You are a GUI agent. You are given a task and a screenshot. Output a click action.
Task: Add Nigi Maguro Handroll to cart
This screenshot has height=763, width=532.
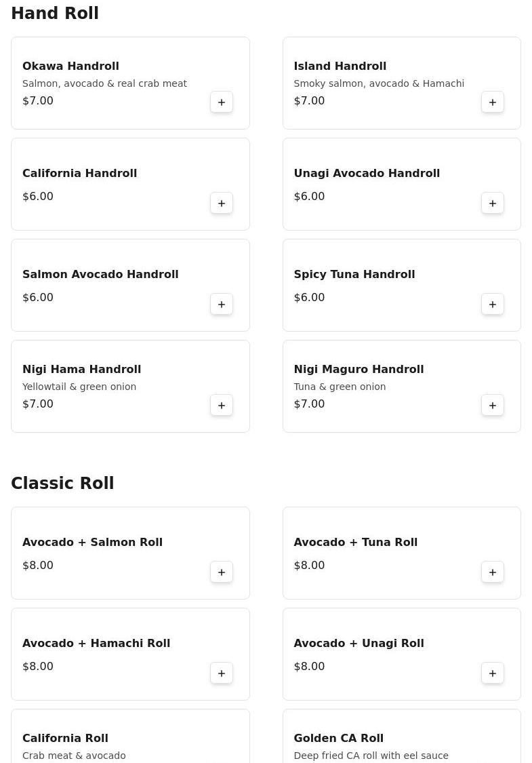[x=493, y=406]
